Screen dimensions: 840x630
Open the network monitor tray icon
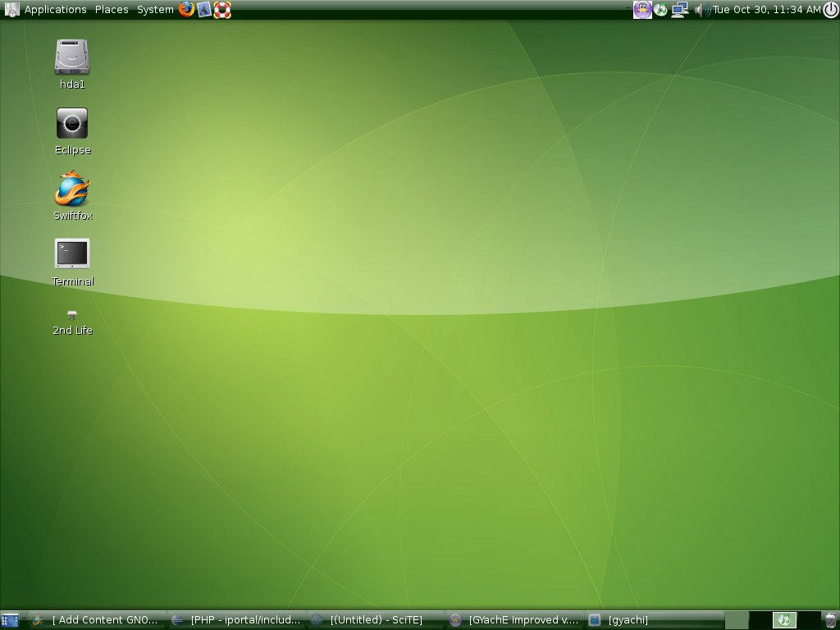coord(680,10)
